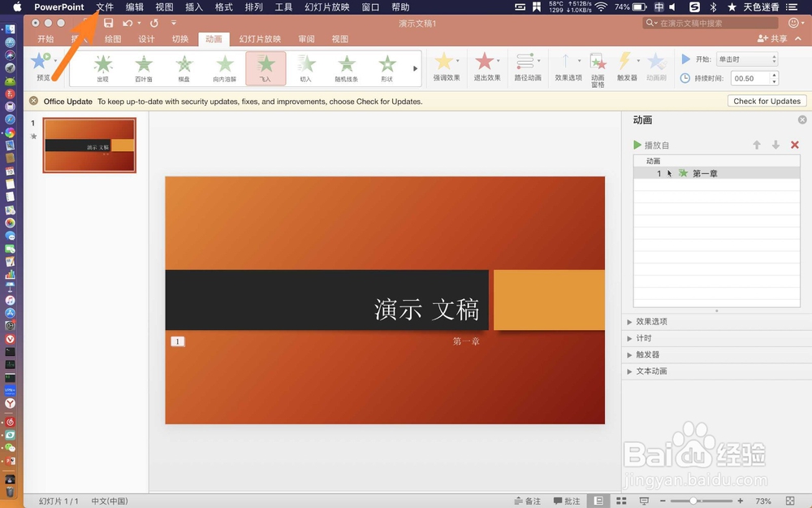
Task: Click the feedback smiley face icon
Action: click(x=793, y=23)
